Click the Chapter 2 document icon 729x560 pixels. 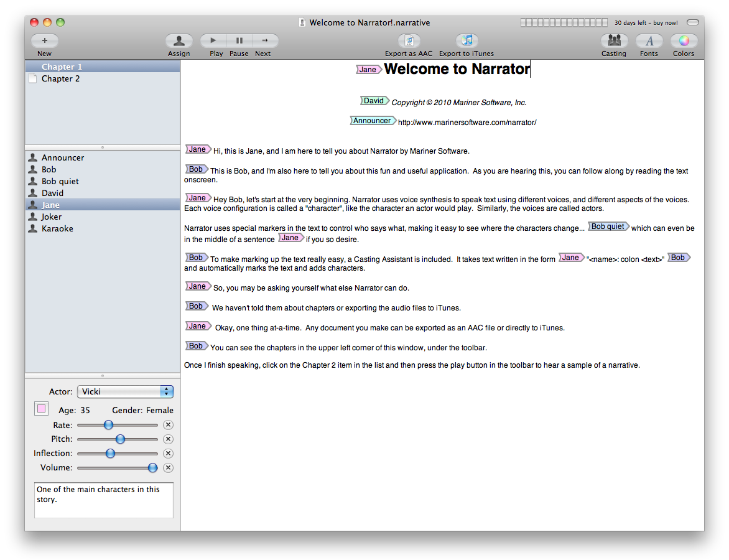tap(32, 78)
